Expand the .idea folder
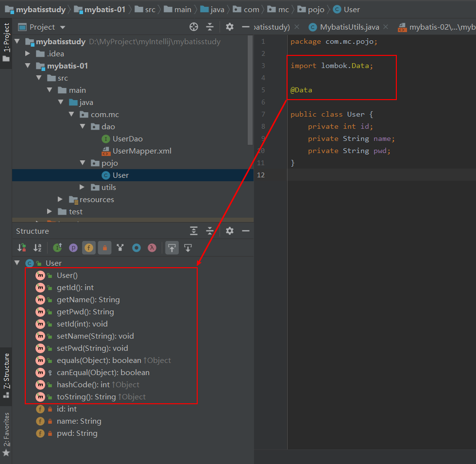 pyautogui.click(x=28, y=54)
